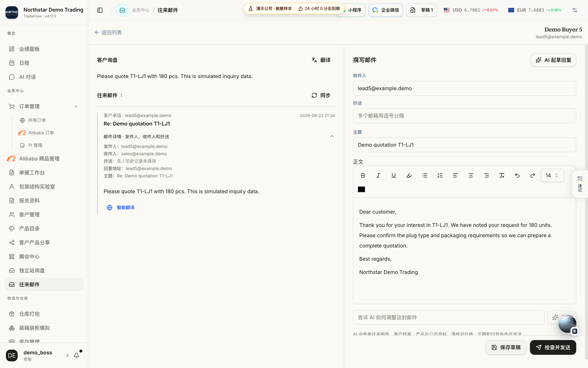
Task: Select the highlighter tool in editor
Action: coord(409,176)
